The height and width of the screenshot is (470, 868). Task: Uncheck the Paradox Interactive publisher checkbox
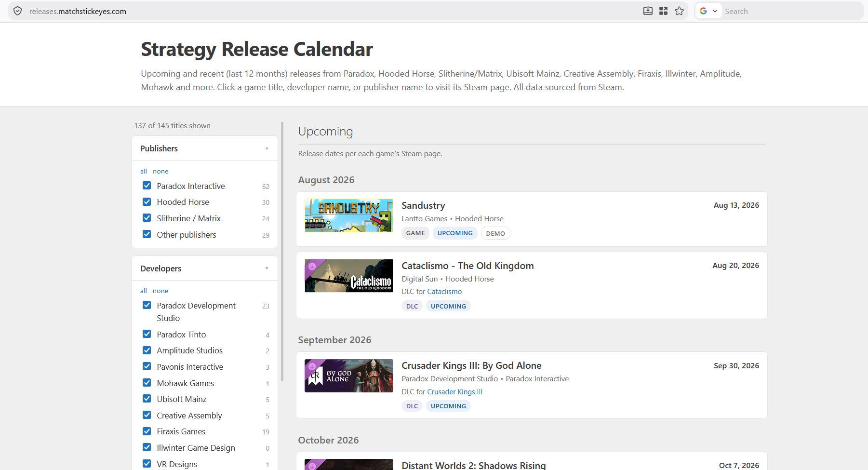(147, 186)
